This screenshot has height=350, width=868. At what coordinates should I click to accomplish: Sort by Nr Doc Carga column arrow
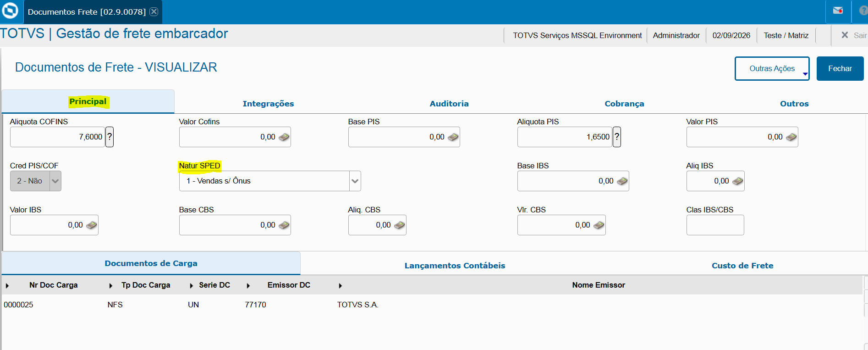[7, 286]
